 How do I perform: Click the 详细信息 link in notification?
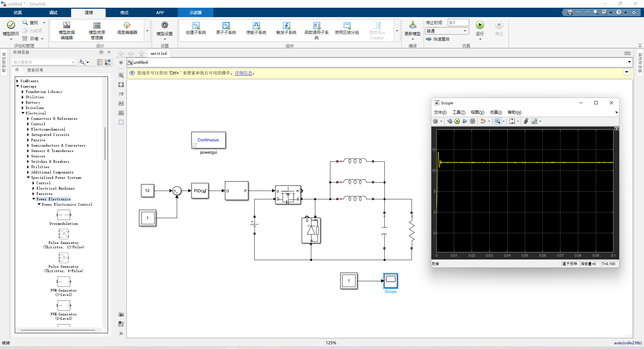coord(244,73)
